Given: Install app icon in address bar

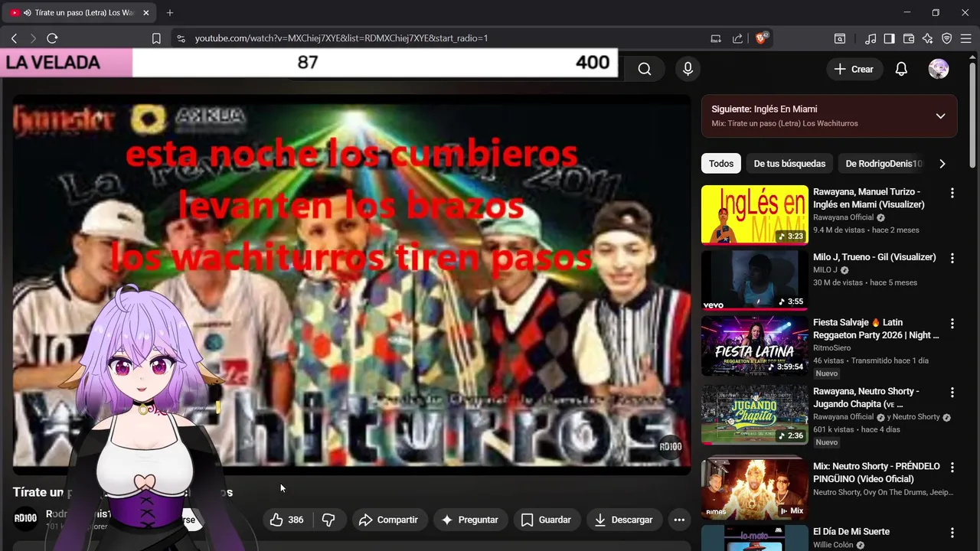Looking at the screenshot, I should click(716, 38).
